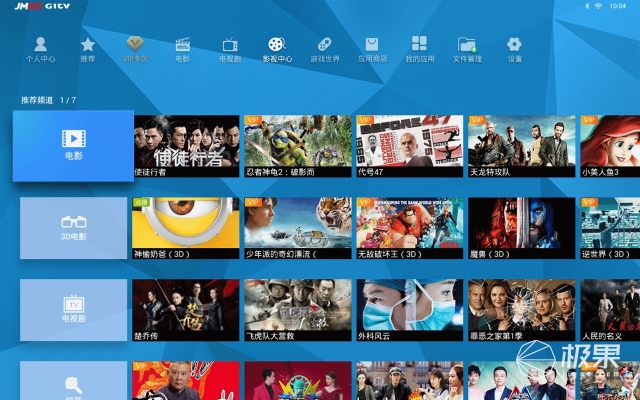Click VIP badge on 代号47 thumbnail
640x400 pixels.
click(x=365, y=120)
